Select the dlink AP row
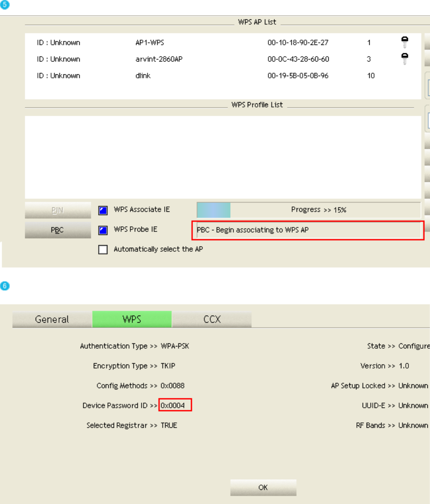This screenshot has width=430, height=504. 223,76
